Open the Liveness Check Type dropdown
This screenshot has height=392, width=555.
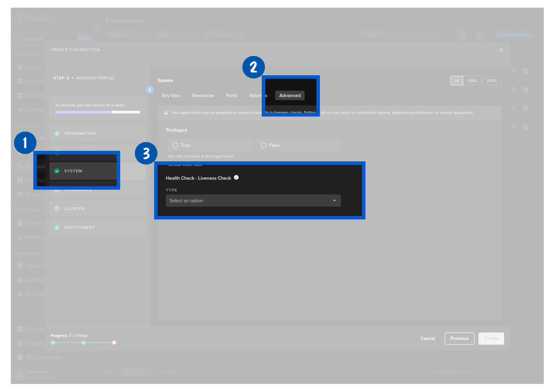(x=253, y=201)
